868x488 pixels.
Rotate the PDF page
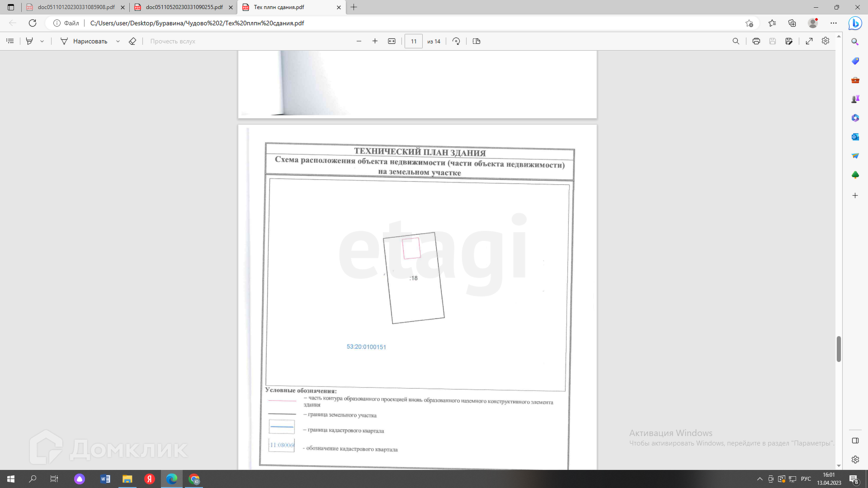pos(456,41)
